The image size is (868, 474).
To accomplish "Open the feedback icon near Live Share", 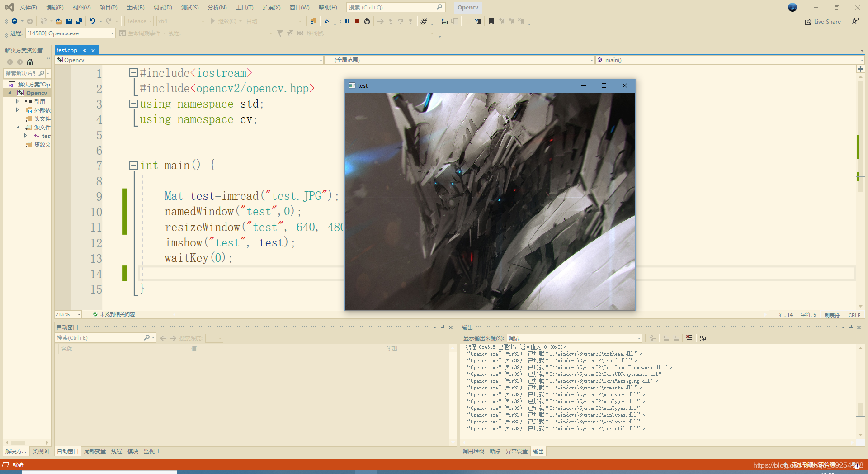I will pos(855,21).
